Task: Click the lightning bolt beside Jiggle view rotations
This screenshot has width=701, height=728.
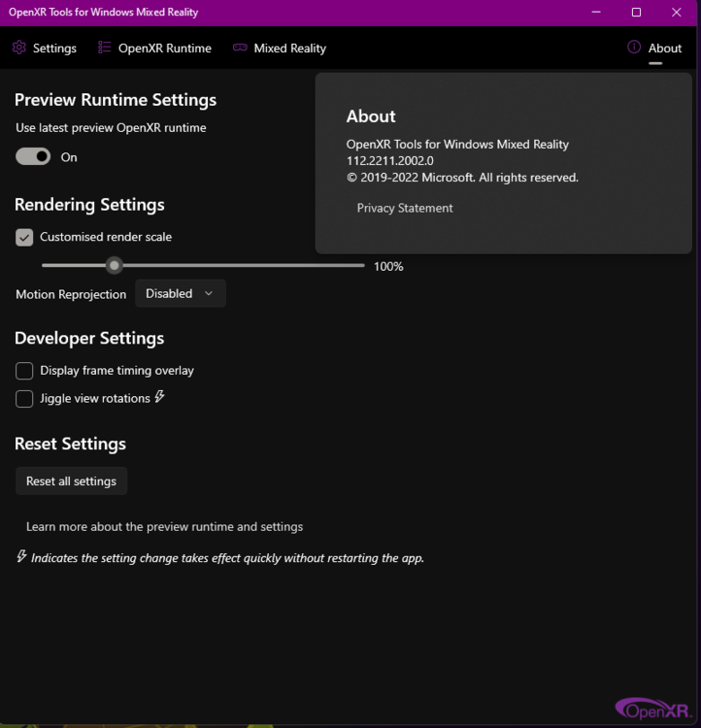Action: coord(160,397)
